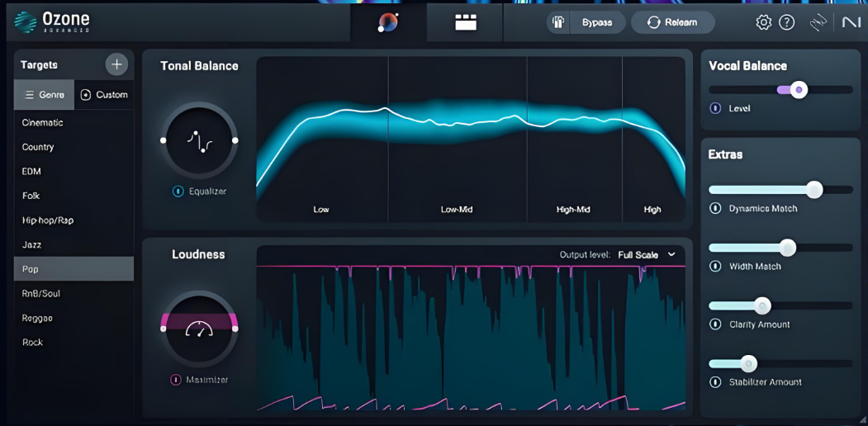
Task: Click the Vocal Balance heading
Action: pyautogui.click(x=748, y=66)
